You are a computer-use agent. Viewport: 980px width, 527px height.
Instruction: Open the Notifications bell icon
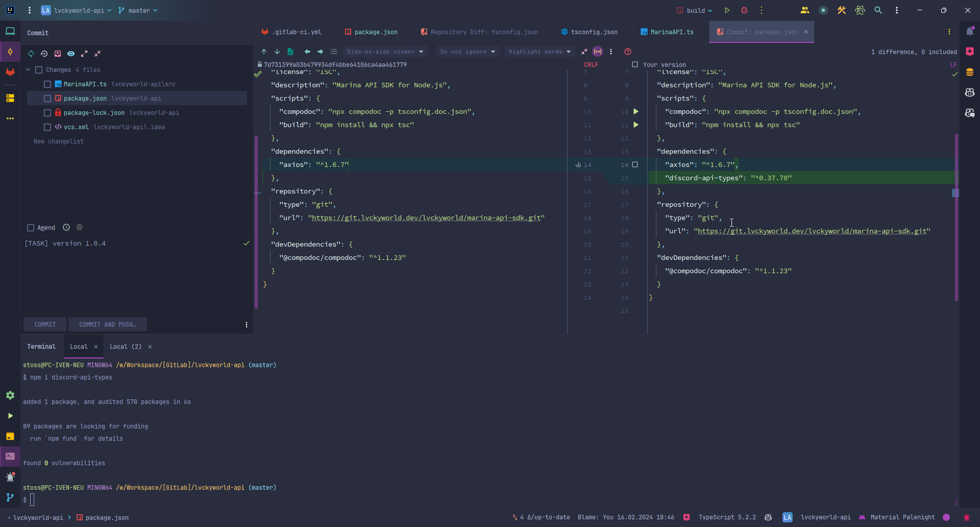click(969, 32)
